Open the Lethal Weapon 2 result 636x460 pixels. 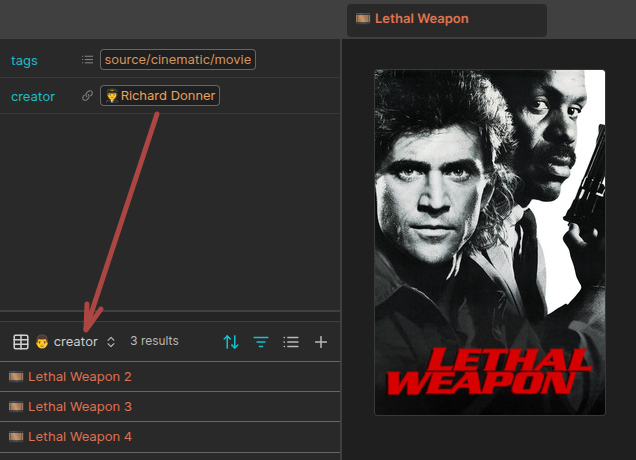click(79, 377)
